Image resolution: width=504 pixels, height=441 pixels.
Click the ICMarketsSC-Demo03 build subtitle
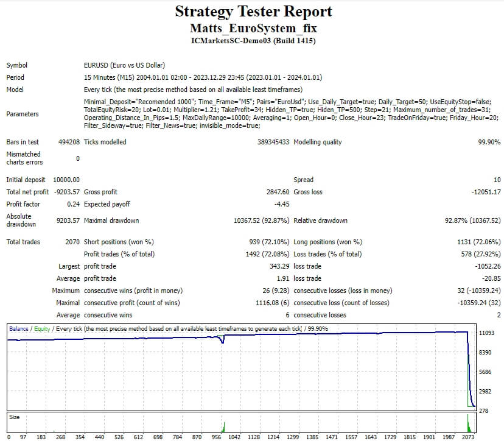(253, 41)
